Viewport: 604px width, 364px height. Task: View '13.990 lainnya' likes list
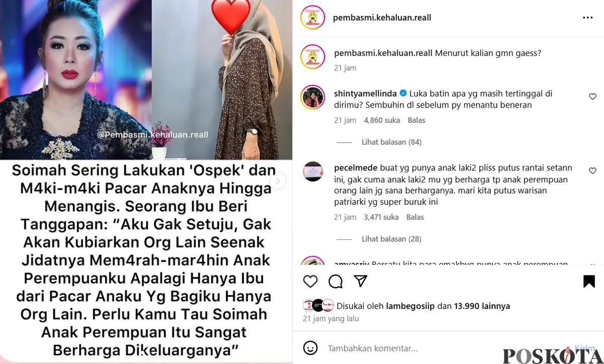coord(482,306)
